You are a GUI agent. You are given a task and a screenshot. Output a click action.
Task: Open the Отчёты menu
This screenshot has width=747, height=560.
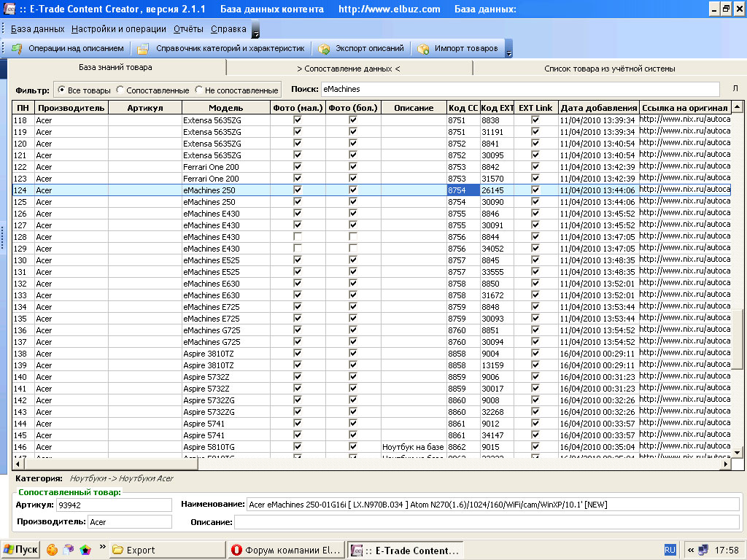[188, 29]
